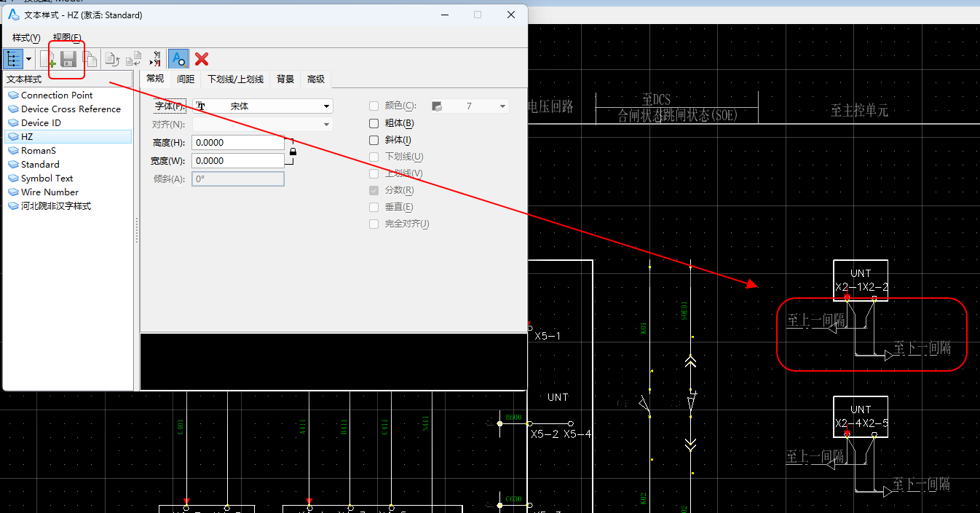980x513 pixels.
Task: Toggle the style tree list view icon
Action: [13, 59]
